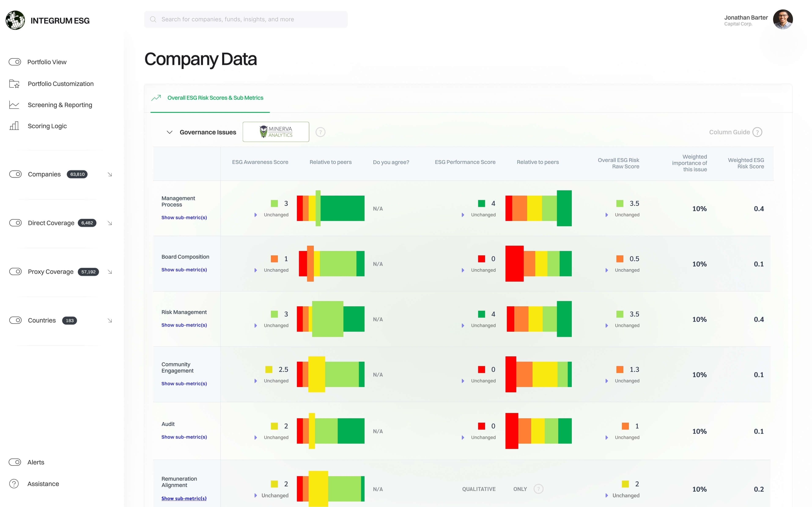812x507 pixels.
Task: Click Management Process awareness peers color bar
Action: point(331,208)
